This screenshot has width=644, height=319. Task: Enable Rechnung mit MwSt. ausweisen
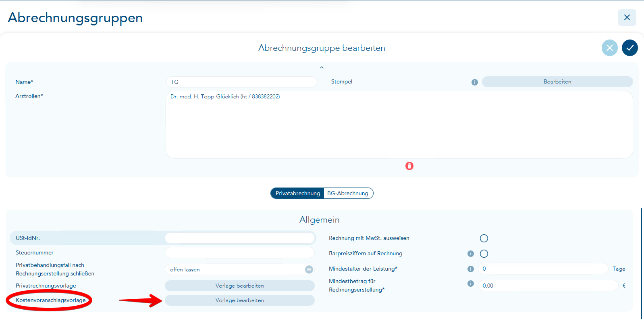[x=484, y=238]
